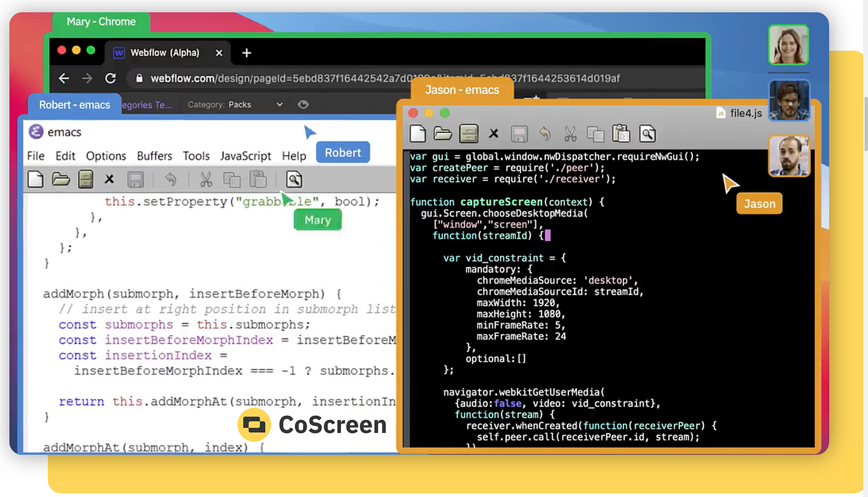Click 'navigator.webkitGetUserMedia(' line

pyautogui.click(x=524, y=392)
